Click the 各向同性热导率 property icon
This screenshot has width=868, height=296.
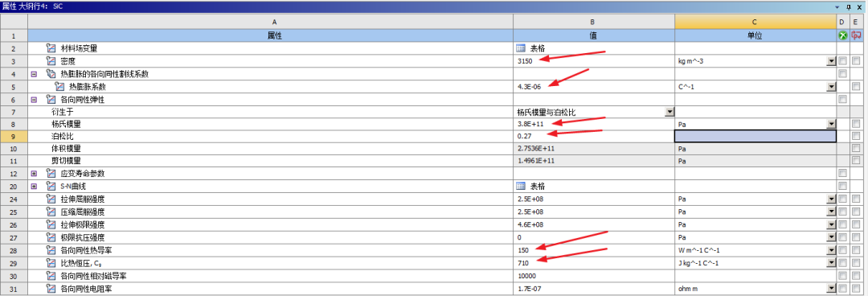point(51,250)
